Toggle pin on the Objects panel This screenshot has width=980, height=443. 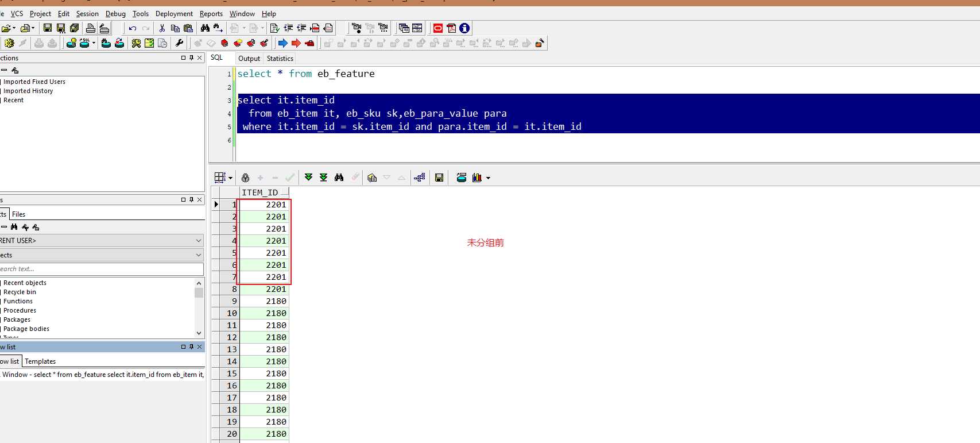coord(191,199)
